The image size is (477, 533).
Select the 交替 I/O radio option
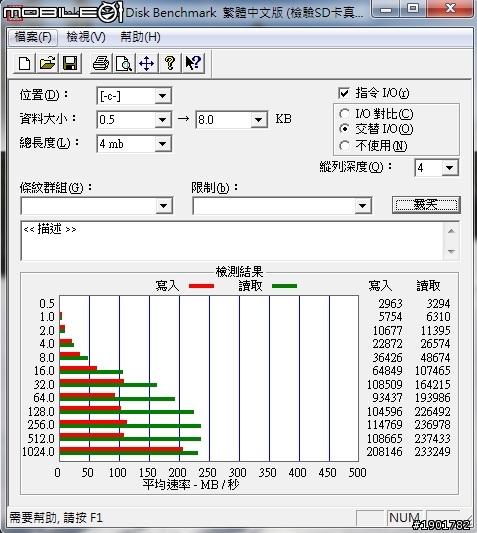pos(344,129)
